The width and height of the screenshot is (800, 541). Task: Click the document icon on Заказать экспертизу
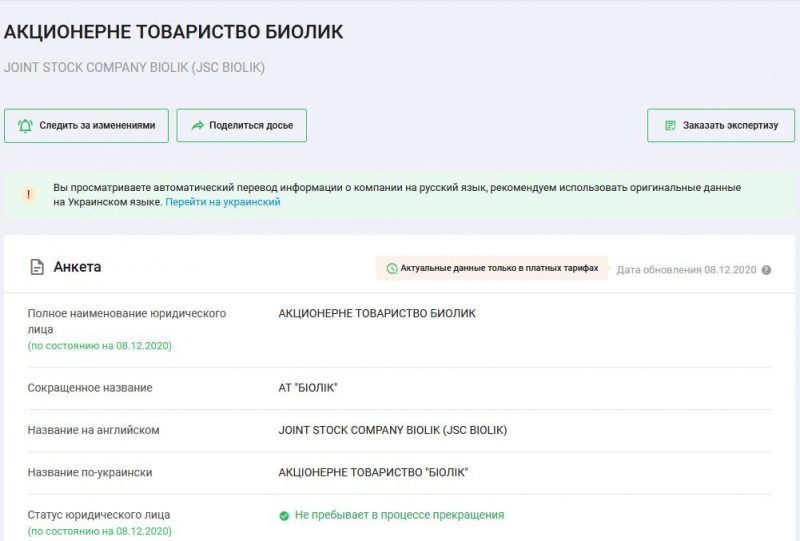point(669,126)
